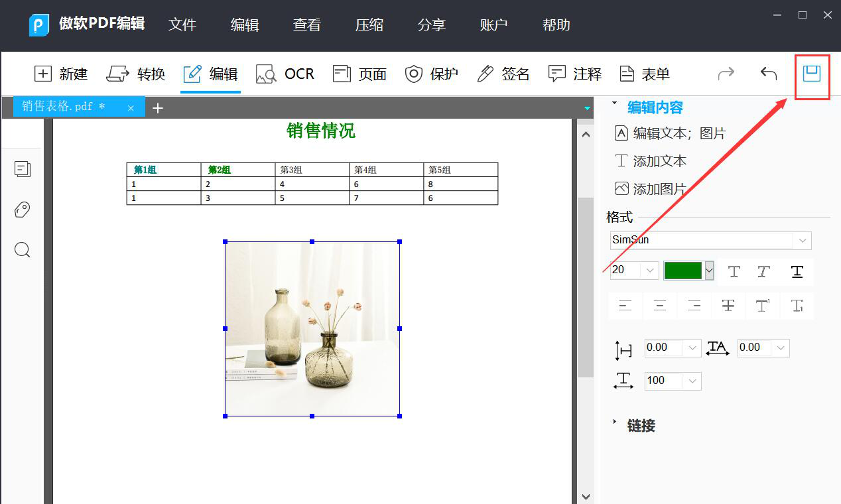
Task: Click the save icon in the toolbar
Action: pos(812,74)
